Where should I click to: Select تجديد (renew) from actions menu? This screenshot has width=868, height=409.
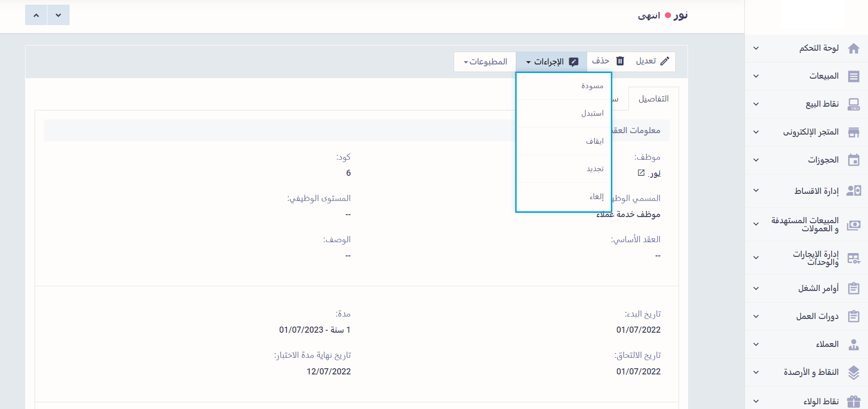coord(595,169)
